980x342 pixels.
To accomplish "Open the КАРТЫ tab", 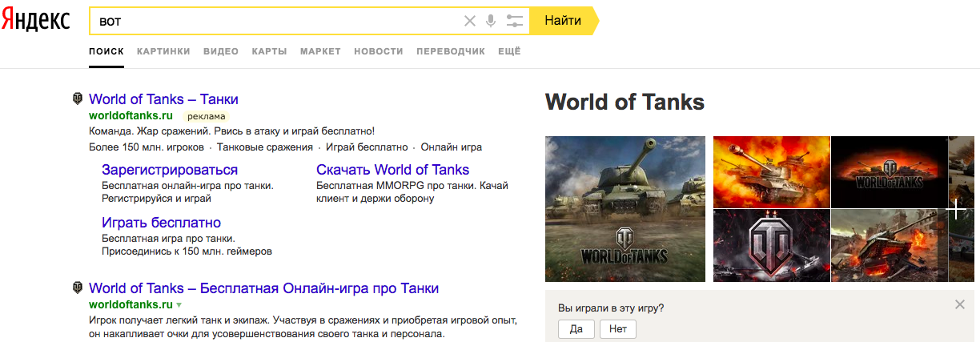I will 269,51.
